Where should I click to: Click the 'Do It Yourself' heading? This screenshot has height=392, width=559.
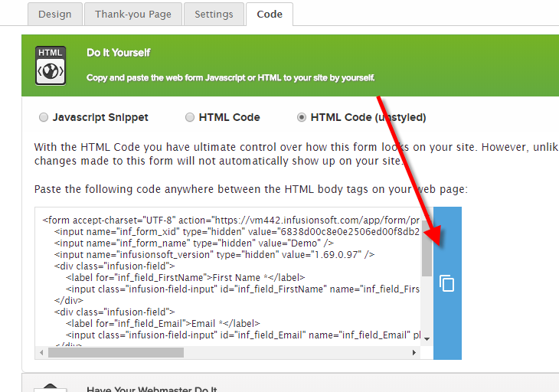click(x=119, y=53)
